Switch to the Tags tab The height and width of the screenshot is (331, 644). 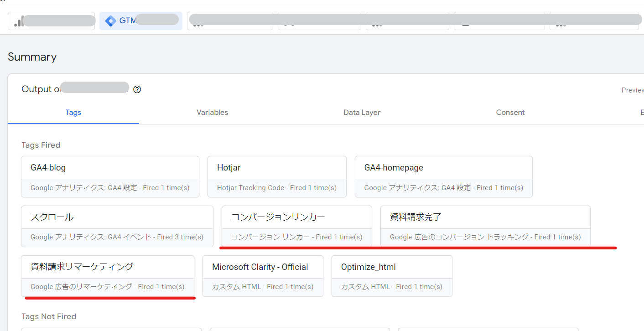pos(73,113)
